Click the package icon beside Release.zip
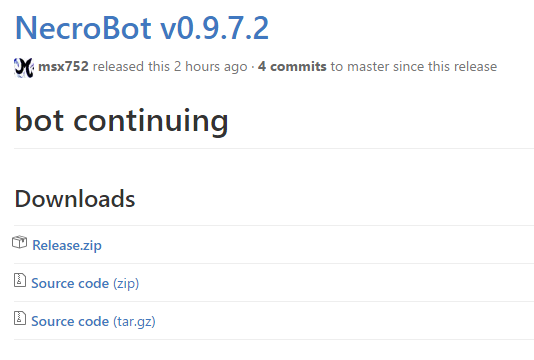This screenshot has height=360, width=534. [x=19, y=242]
